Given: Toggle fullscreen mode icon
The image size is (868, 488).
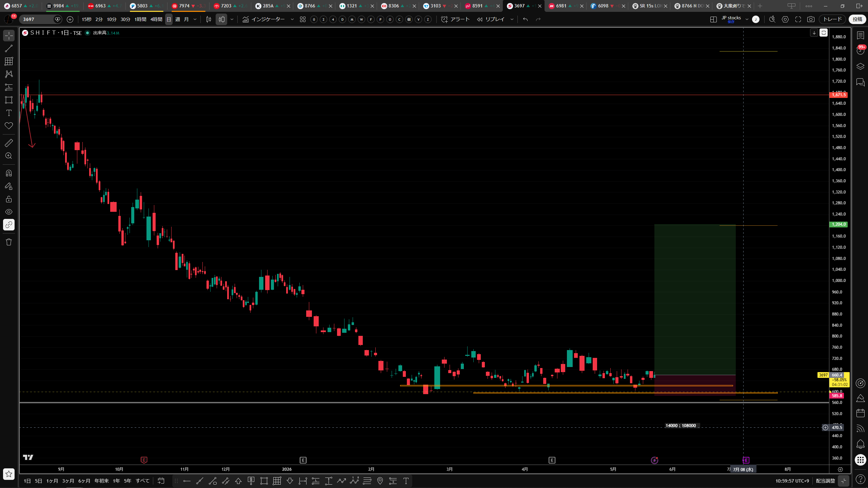Looking at the screenshot, I should 798,19.
